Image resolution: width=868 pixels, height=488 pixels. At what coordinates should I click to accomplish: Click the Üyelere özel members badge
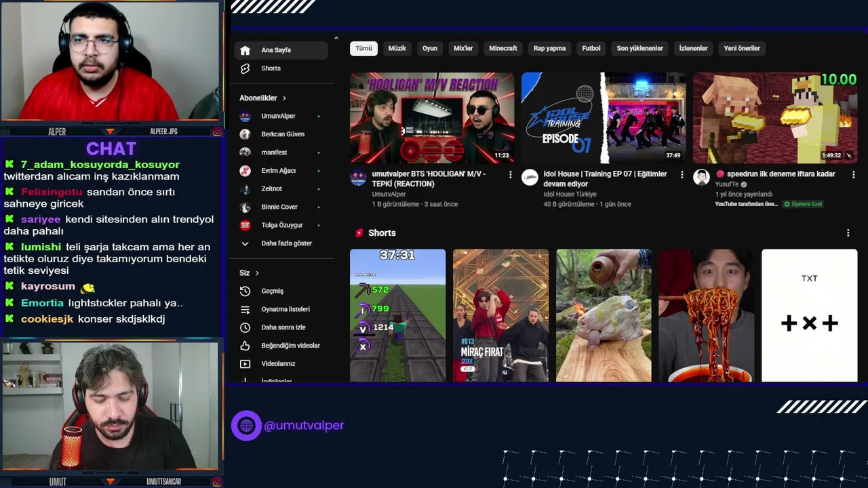(x=803, y=204)
